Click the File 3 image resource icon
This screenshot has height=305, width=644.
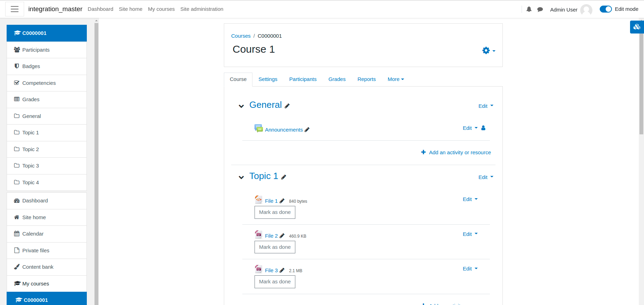click(x=258, y=269)
